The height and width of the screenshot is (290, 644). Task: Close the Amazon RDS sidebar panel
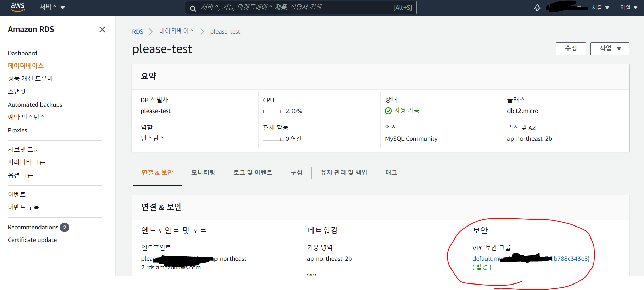pos(102,30)
